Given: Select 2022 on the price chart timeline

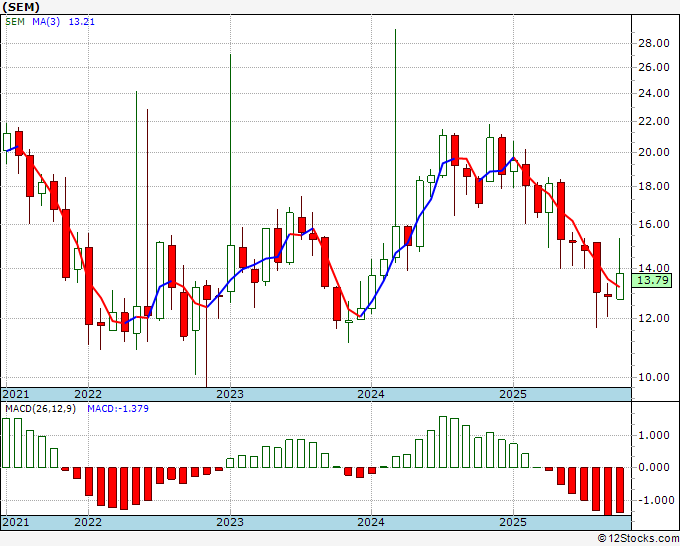Looking at the screenshot, I should tap(88, 394).
